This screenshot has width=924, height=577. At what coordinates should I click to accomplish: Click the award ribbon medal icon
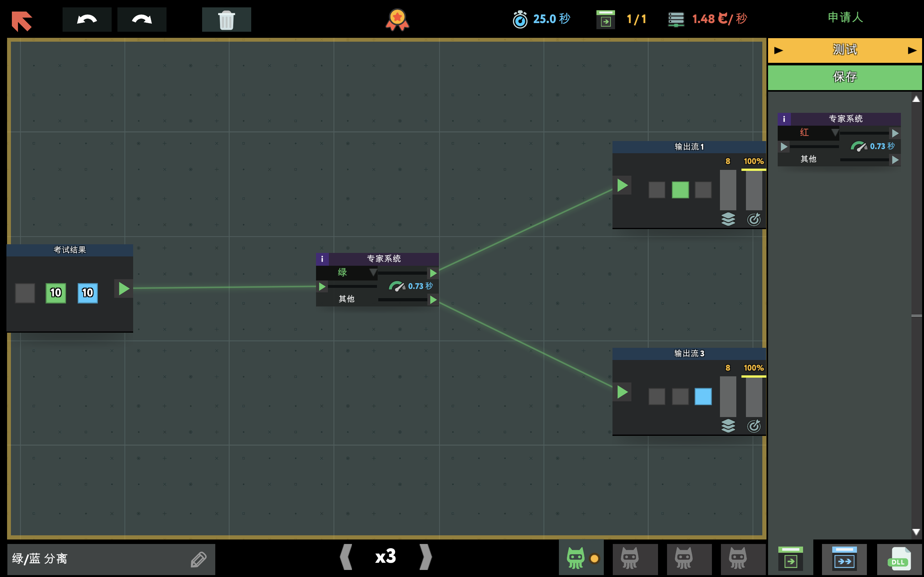[397, 20]
